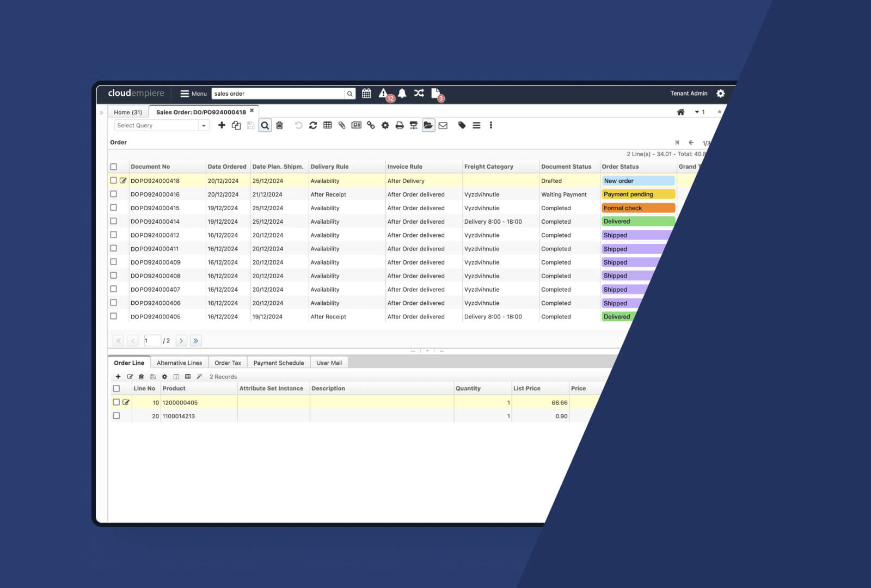Viewport: 871px width, 588px height.
Task: Open the notifications bell icon
Action: click(402, 94)
